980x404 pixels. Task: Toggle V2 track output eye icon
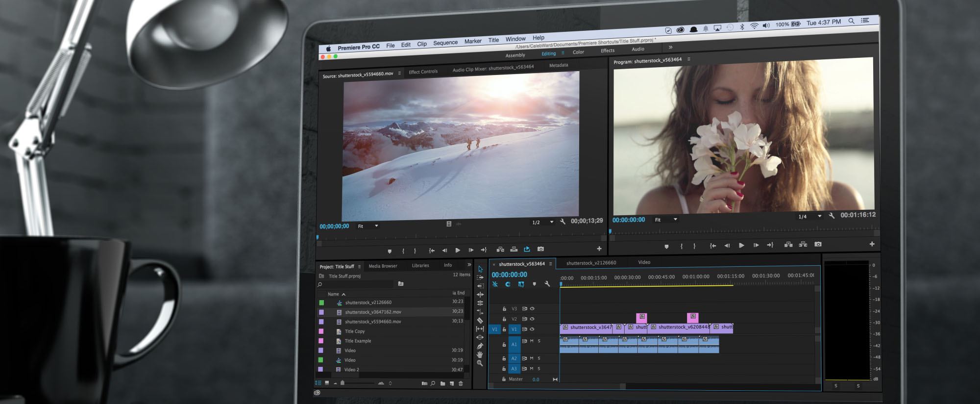(x=532, y=319)
